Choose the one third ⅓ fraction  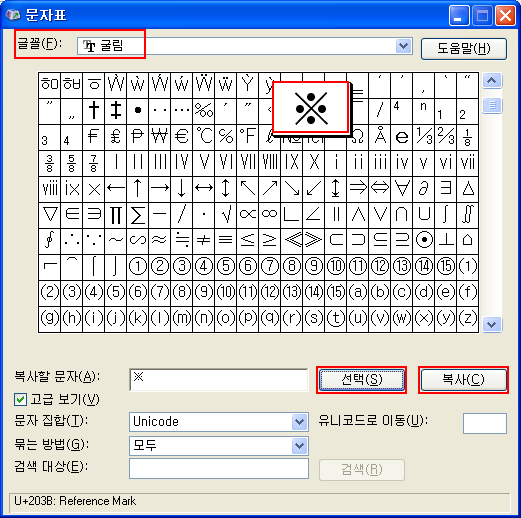click(x=424, y=137)
